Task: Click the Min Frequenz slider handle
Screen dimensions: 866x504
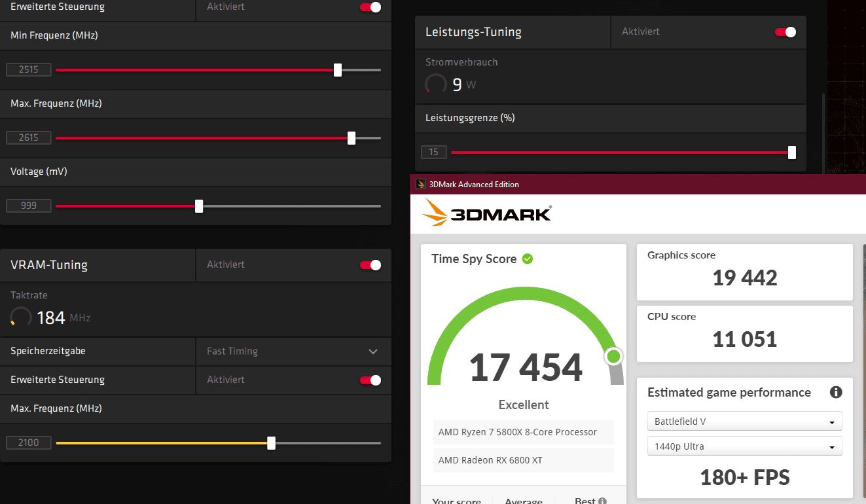Action: coord(338,70)
